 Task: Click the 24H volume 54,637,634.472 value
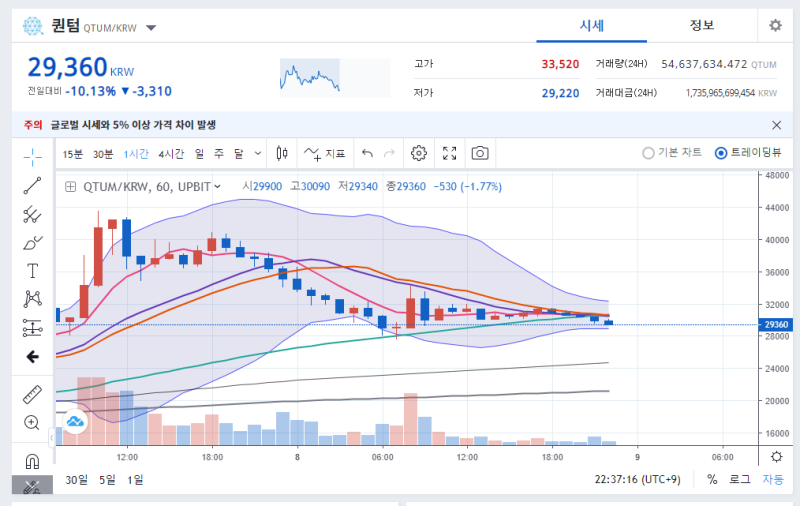pos(704,64)
